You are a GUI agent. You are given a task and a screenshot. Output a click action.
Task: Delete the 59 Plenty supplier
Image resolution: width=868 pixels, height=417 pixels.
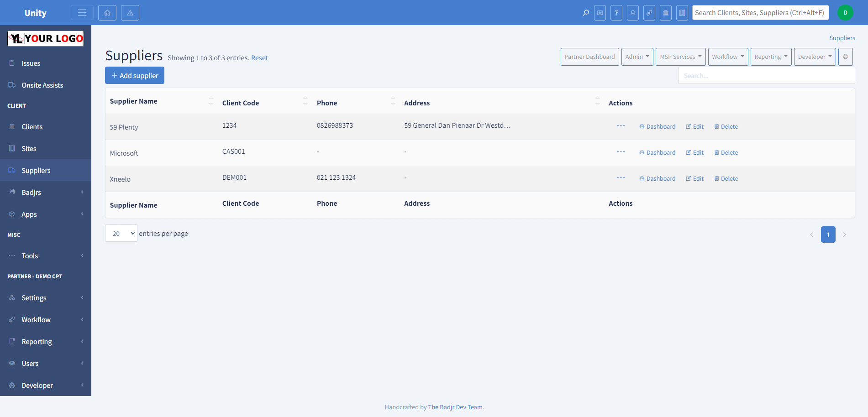[726, 127]
